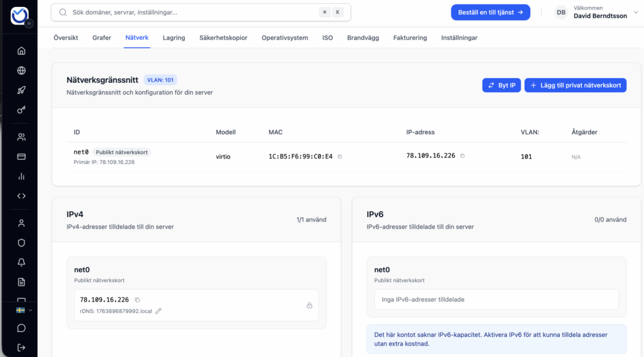
Task: Click the logout icon at sidebar bottom
Action: click(x=21, y=347)
